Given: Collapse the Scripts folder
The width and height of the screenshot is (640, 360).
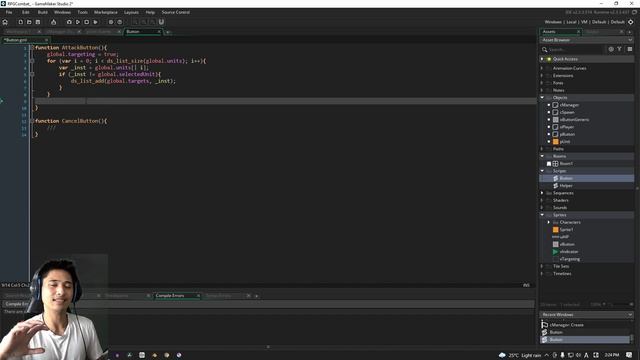Looking at the screenshot, I should coord(542,171).
